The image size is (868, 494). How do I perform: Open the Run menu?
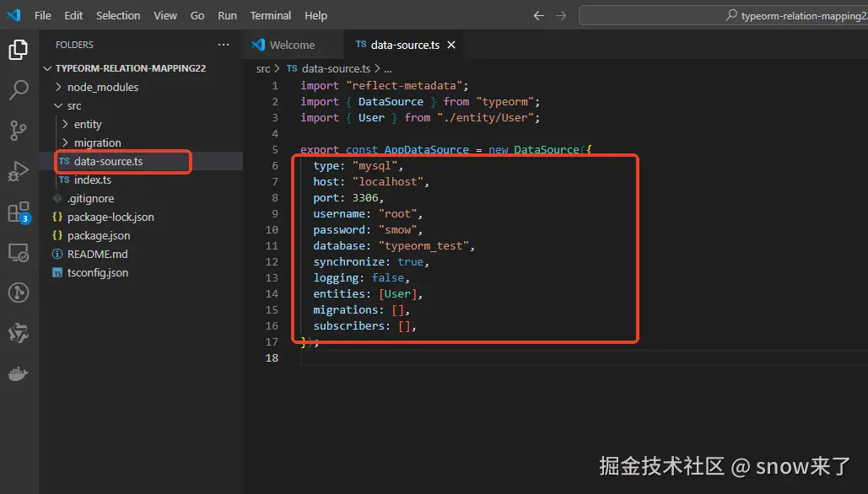point(227,15)
